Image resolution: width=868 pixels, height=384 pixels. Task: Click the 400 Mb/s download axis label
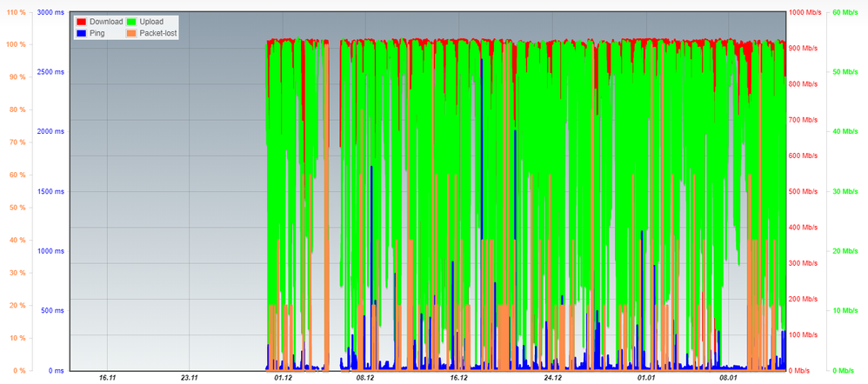click(804, 228)
